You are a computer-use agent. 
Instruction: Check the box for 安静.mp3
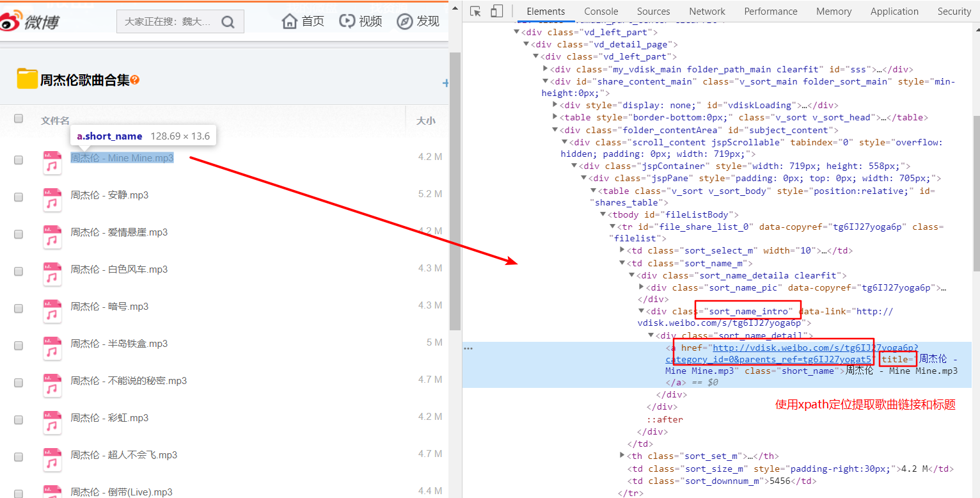[19, 197]
